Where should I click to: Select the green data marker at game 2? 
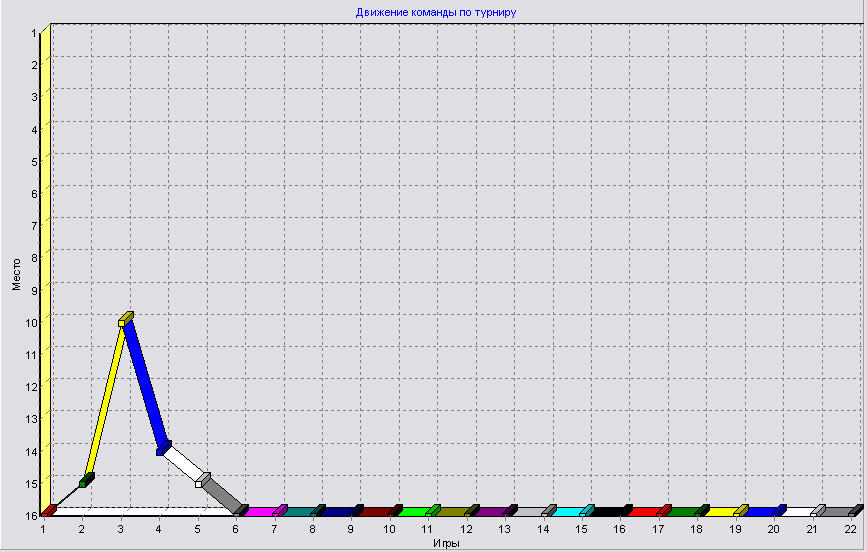(86, 480)
